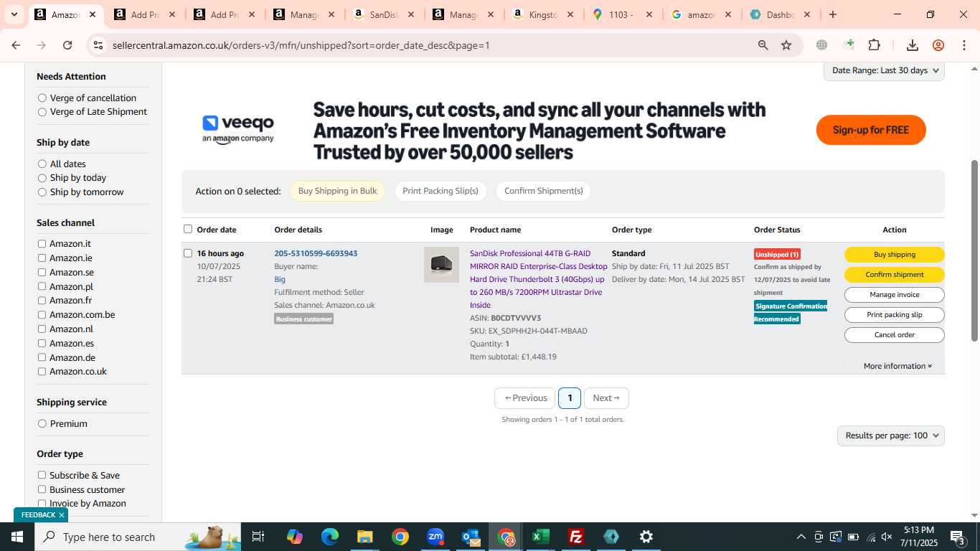The width and height of the screenshot is (980, 551).
Task: Go back with the browser back arrow
Action: click(16, 45)
